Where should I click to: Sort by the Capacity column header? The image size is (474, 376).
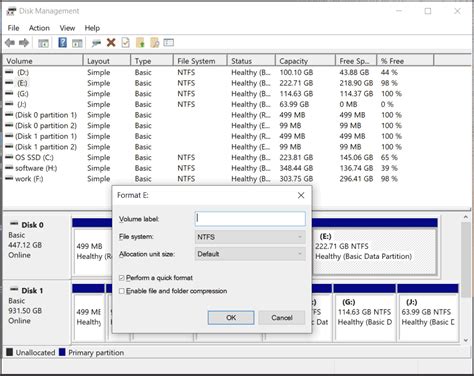tap(305, 61)
